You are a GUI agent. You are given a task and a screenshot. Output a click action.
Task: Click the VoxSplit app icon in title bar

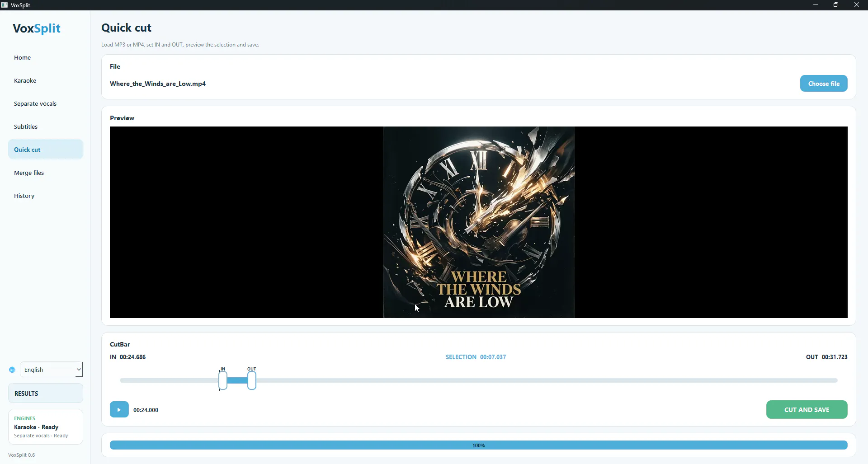5,5
